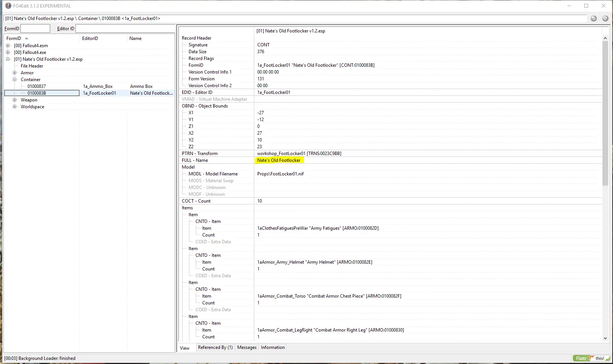The image size is (613, 364).
Task: Click into the Editor ID search field
Action: 125,29
